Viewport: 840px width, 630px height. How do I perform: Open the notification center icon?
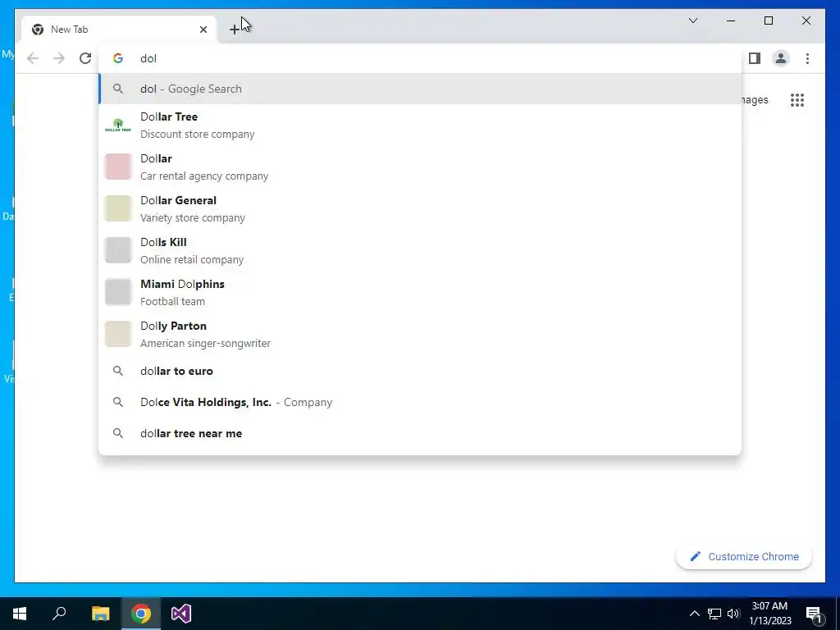click(x=815, y=614)
